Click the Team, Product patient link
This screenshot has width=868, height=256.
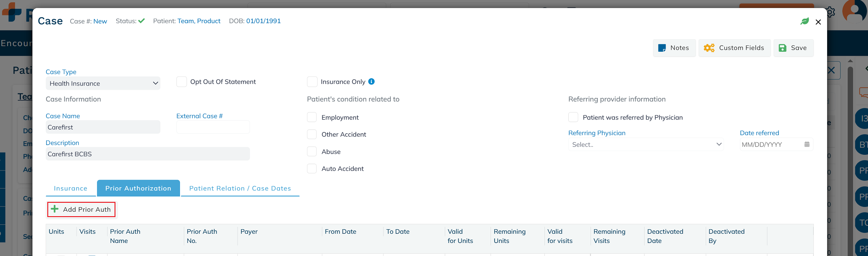pos(199,21)
